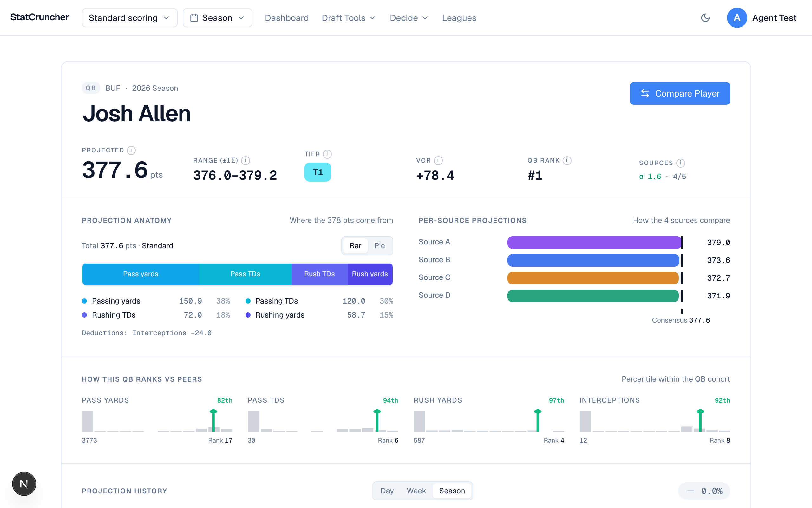The image size is (812, 508).
Task: Click the 371.9 Source D value
Action: [x=718, y=296]
